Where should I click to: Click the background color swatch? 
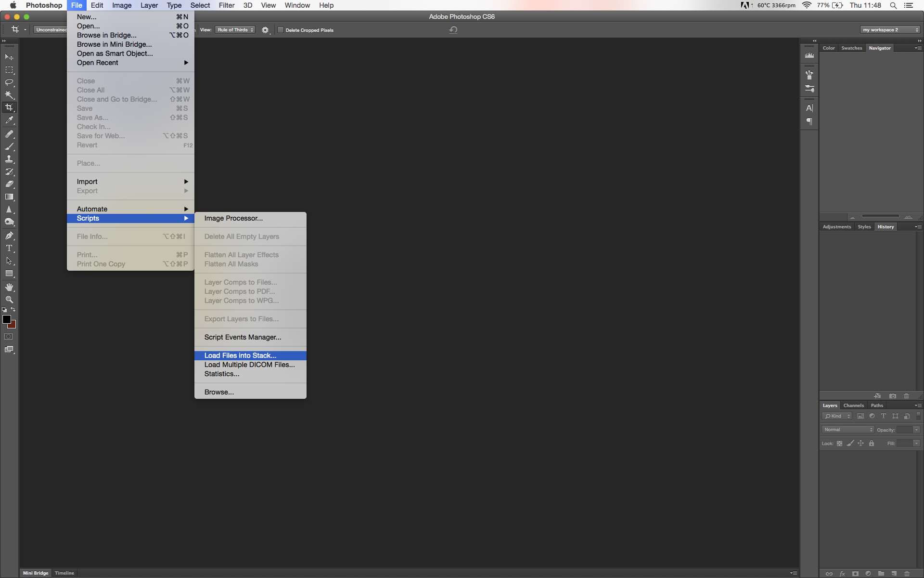coord(13,326)
